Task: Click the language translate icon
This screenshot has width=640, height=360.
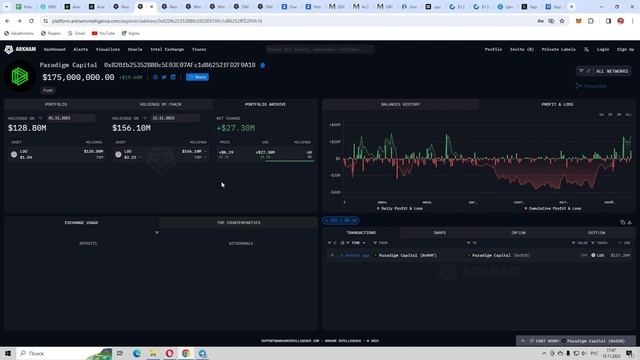Action: pos(587,49)
